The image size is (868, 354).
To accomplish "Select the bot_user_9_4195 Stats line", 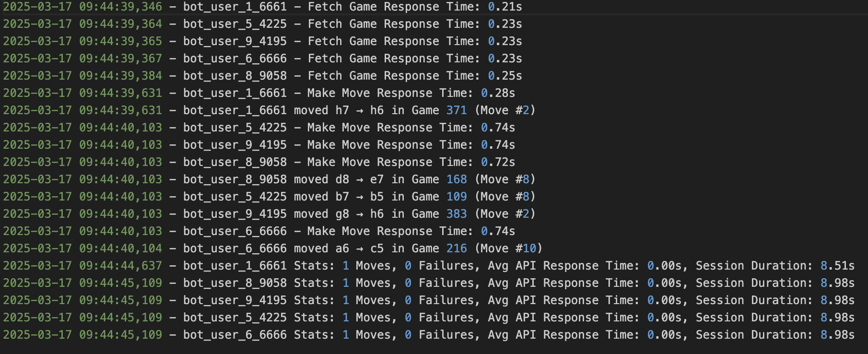I will click(x=429, y=300).
